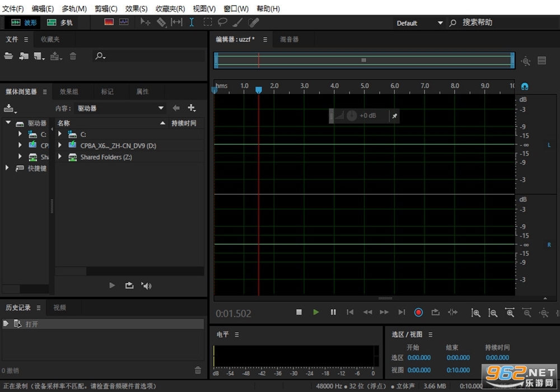Open the 多轨(M) menu
This screenshot has width=560, height=392.
(74, 8)
